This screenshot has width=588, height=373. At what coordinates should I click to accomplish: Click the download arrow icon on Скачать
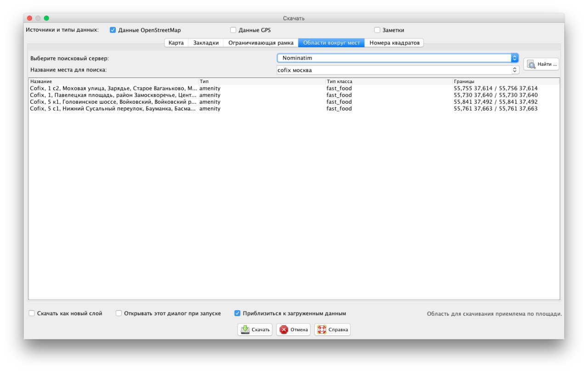245,329
